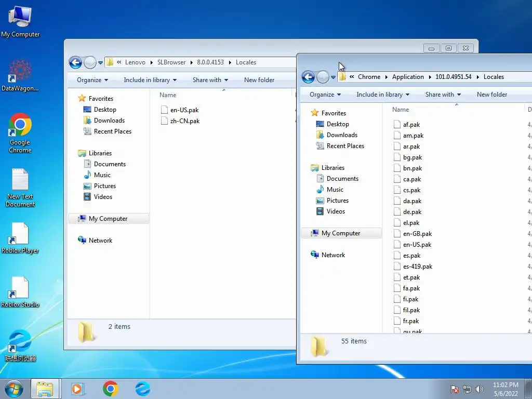
Task: Click Application breadcrumb in Chrome window
Action: click(408, 77)
